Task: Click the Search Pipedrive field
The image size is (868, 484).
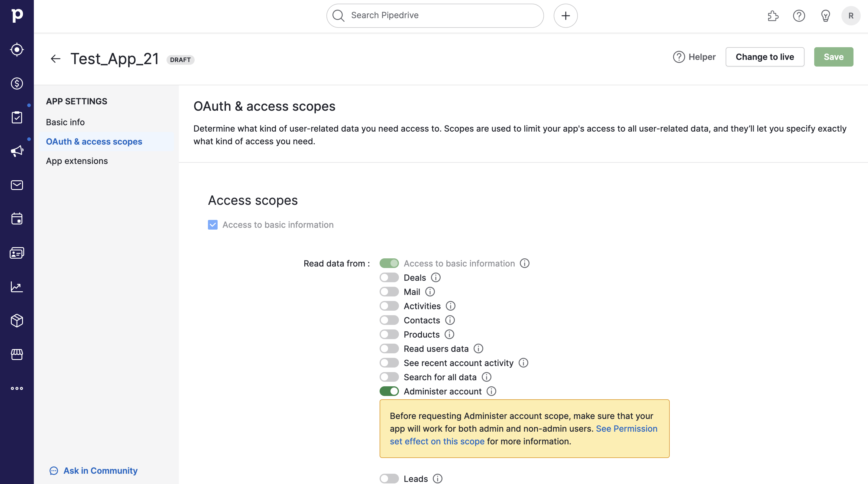Action: point(434,15)
